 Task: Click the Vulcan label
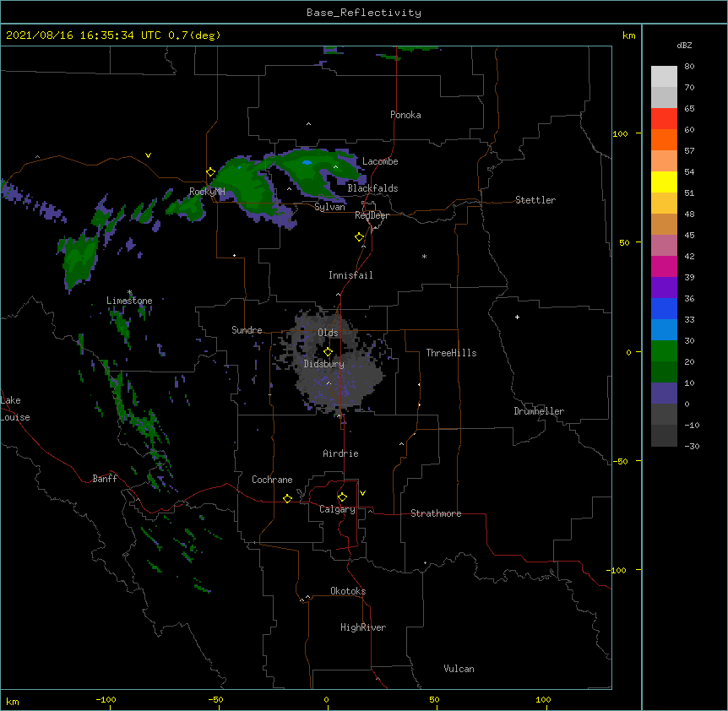tap(459, 669)
